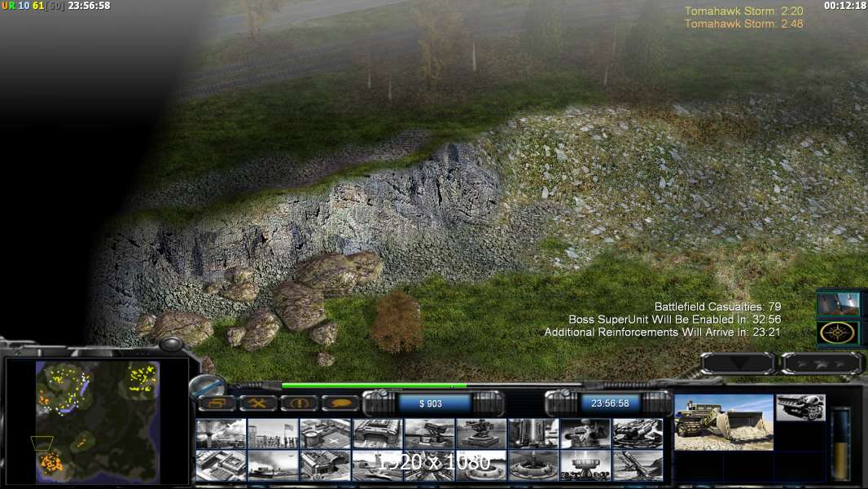This screenshot has width=868, height=489.
Task: Queue the missile launcher icon in build grid
Action: [x=429, y=434]
